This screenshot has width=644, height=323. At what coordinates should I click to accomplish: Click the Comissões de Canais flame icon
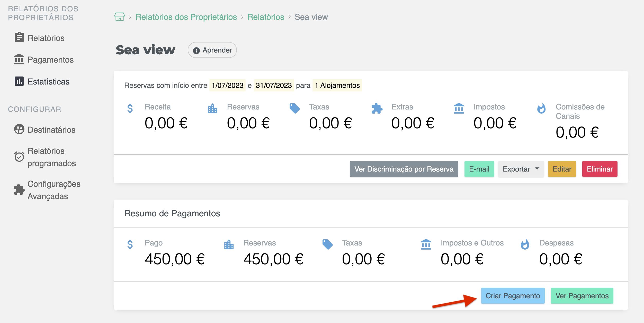tap(541, 108)
